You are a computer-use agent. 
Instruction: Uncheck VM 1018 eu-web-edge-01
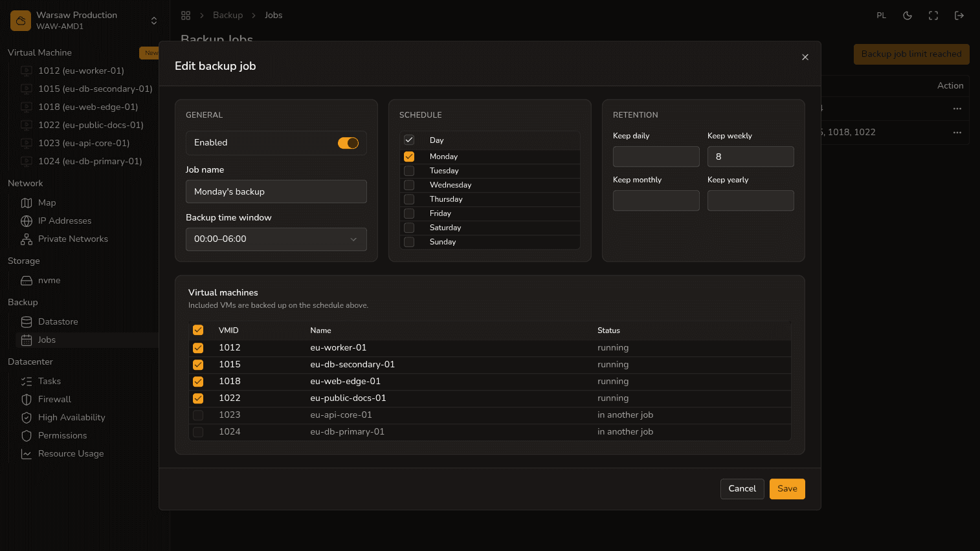pyautogui.click(x=198, y=382)
